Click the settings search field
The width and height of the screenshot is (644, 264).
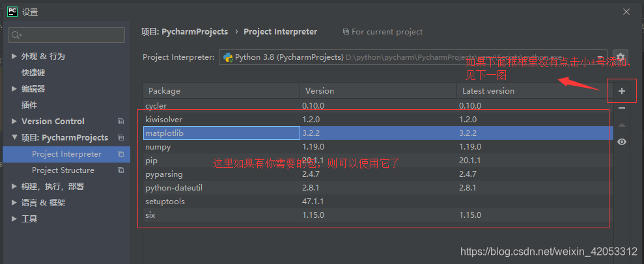point(66,35)
